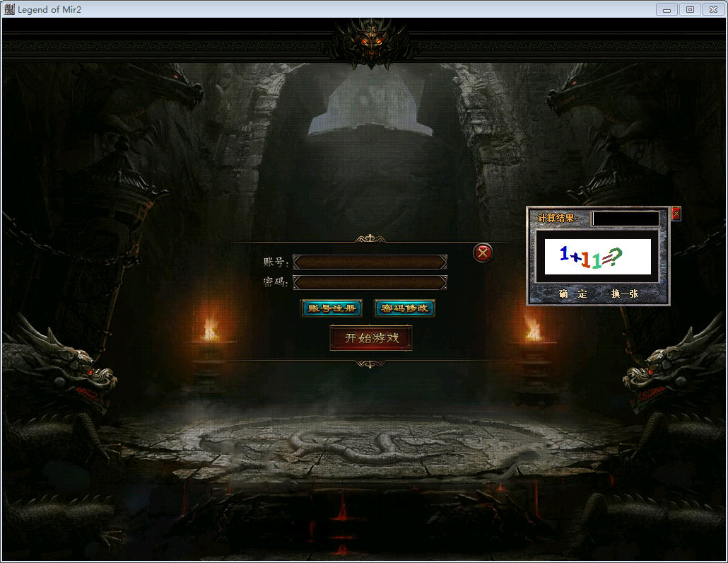Image resolution: width=728 pixels, height=563 pixels.
Task: Click the 计算结果 answer input box
Action: [x=626, y=219]
